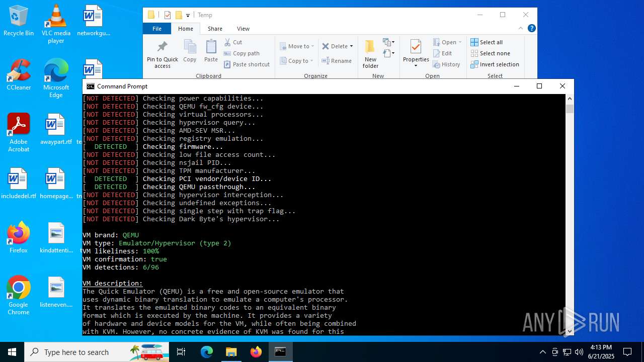Image resolution: width=644 pixels, height=362 pixels.
Task: Switch to Share tab in Explorer
Action: click(215, 29)
